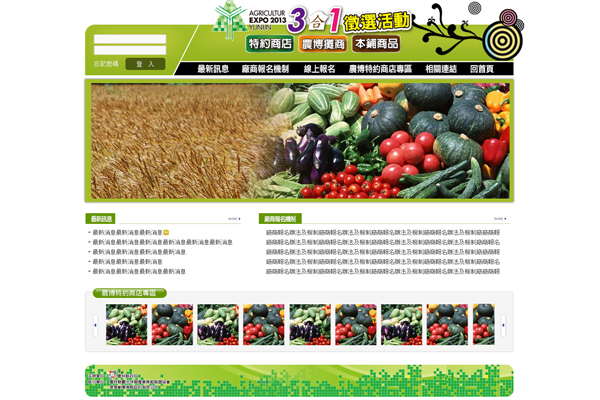Click the 登入 login button
The width and height of the screenshot is (600, 400).
pos(145,64)
